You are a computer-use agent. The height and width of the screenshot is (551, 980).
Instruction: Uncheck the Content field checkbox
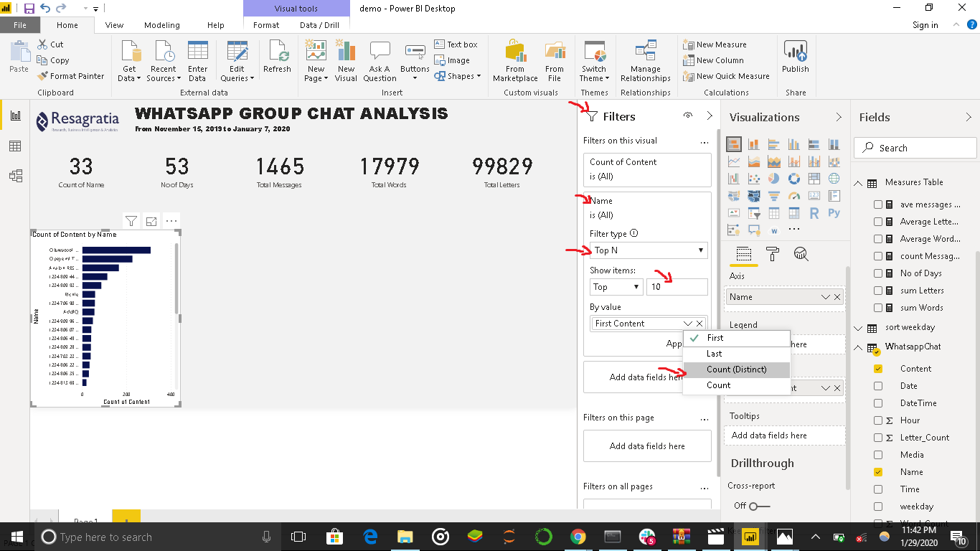(879, 368)
